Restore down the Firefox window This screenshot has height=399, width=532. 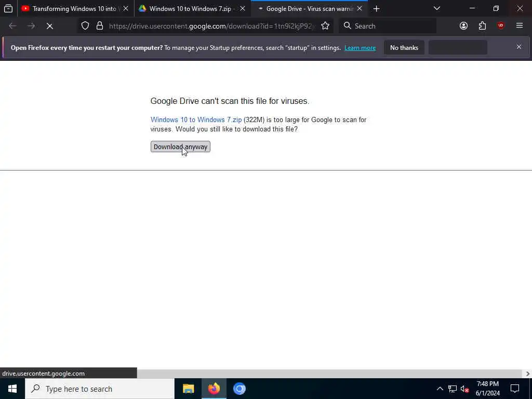pos(496,8)
